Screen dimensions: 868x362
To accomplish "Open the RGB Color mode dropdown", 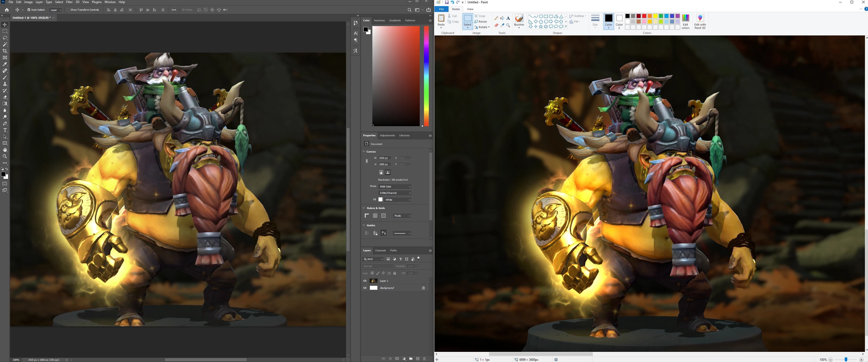I will pyautogui.click(x=395, y=186).
